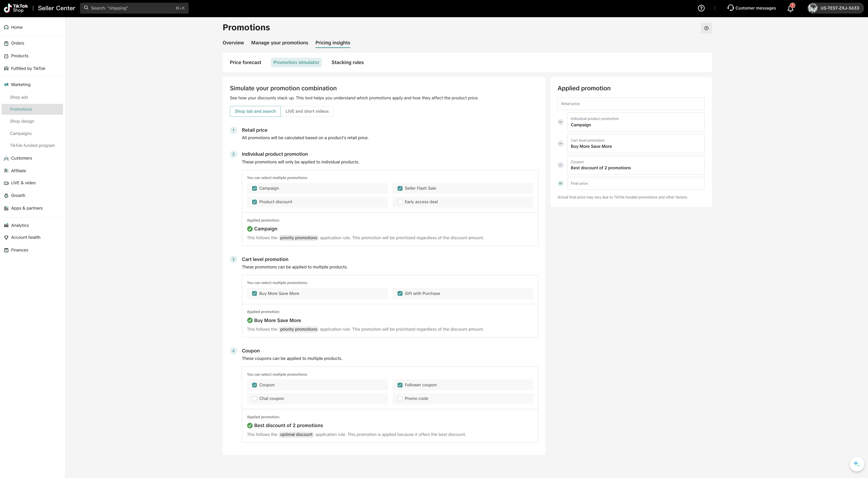Screen dimensions: 868x478
Task: Click the Customer messages headset icon
Action: coord(730,8)
